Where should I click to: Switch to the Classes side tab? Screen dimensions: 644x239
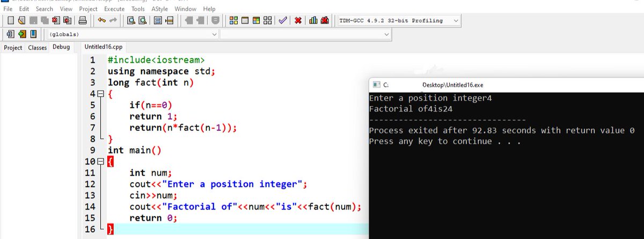click(38, 47)
